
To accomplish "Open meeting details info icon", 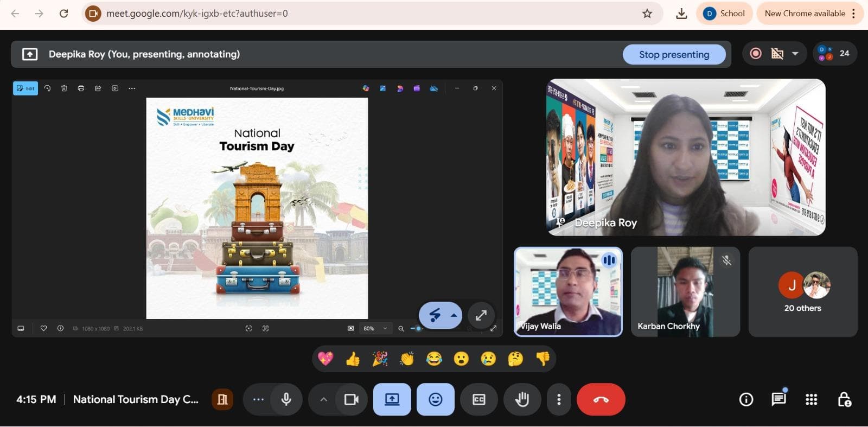I will point(746,399).
